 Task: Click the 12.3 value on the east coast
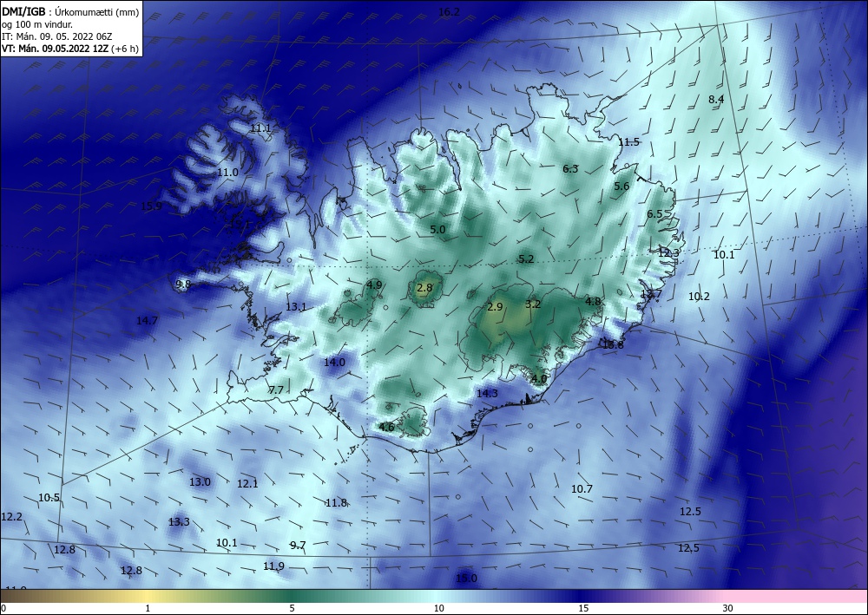pyautogui.click(x=668, y=252)
